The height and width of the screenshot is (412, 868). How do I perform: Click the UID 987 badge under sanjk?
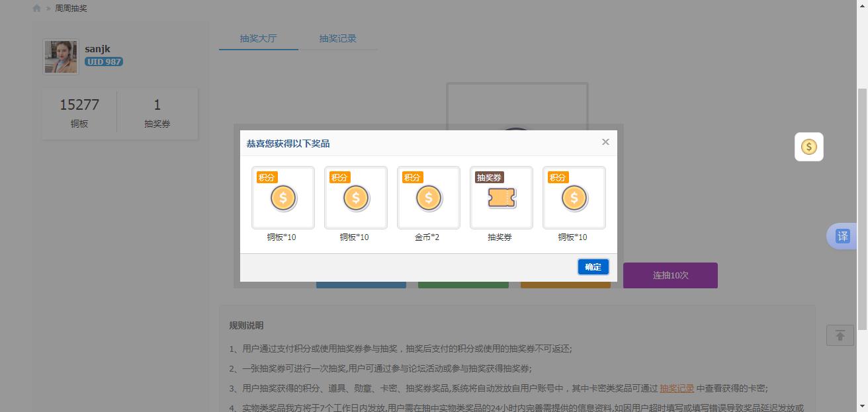pos(104,61)
